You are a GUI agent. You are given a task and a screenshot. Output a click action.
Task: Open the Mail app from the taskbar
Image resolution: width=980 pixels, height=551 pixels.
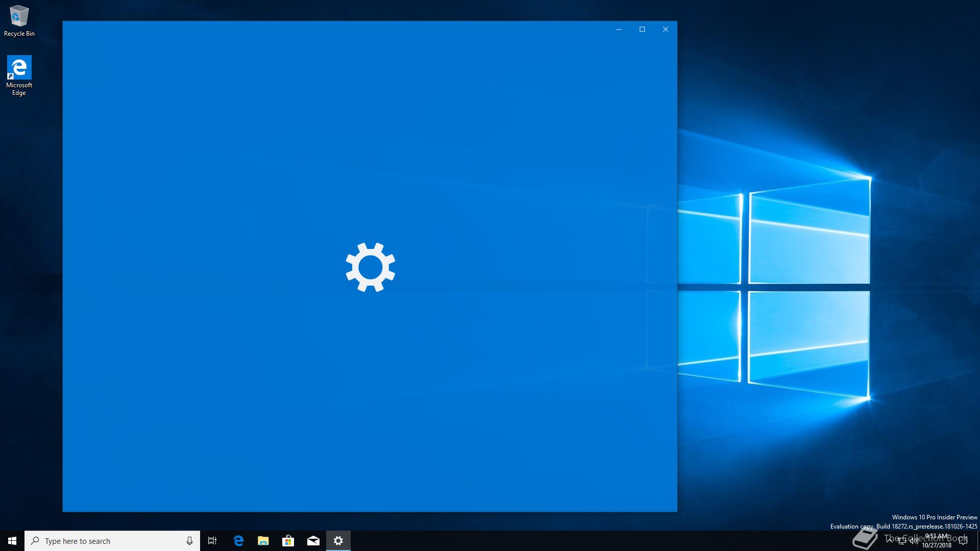(x=313, y=541)
